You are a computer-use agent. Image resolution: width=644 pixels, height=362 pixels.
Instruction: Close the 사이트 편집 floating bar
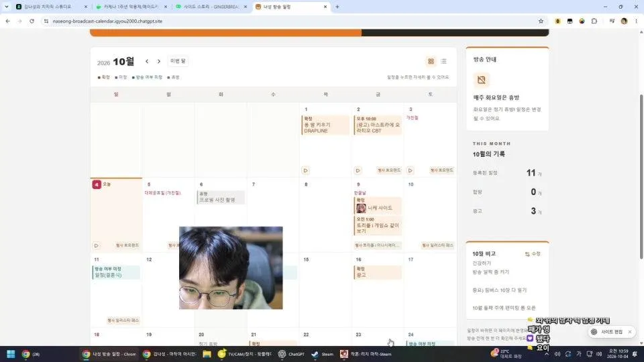point(630,332)
